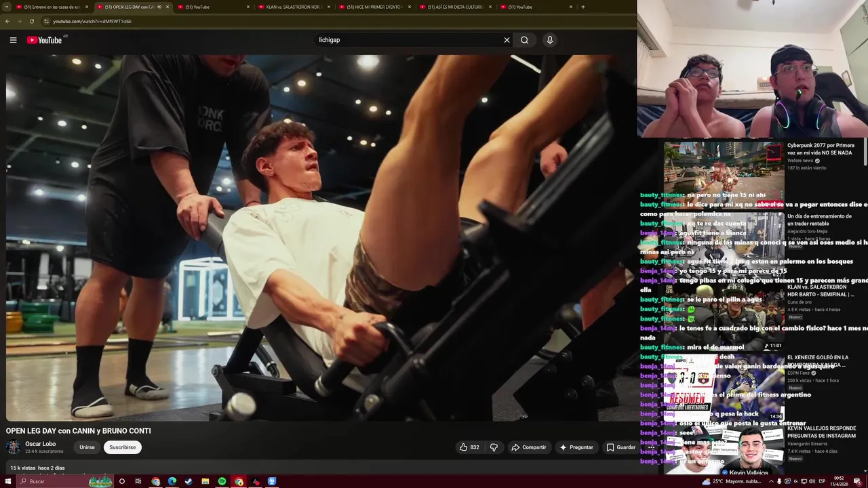Open Steam from the taskbar
This screenshot has width=868, height=488.
(189, 481)
